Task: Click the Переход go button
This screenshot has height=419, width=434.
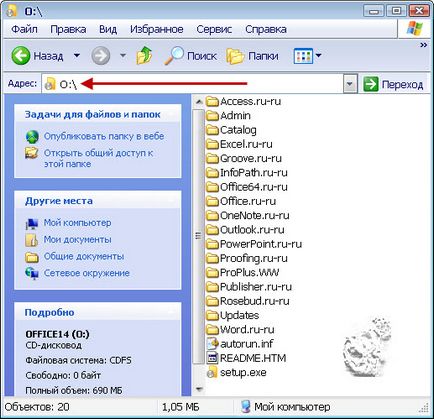Action: point(393,84)
